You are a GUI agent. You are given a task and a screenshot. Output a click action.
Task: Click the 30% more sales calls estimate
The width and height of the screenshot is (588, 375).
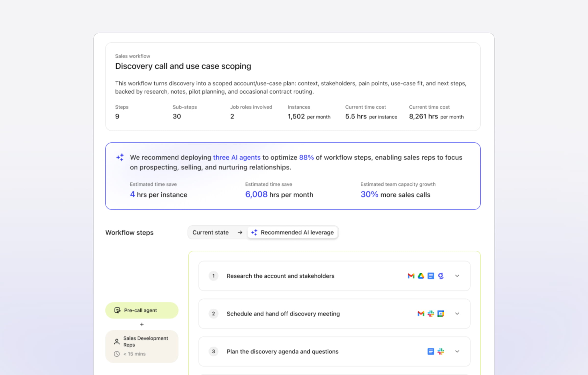(395, 194)
